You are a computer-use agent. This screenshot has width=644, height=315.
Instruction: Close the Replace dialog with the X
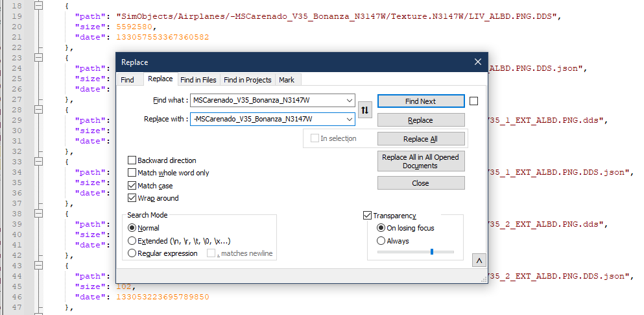pyautogui.click(x=477, y=62)
